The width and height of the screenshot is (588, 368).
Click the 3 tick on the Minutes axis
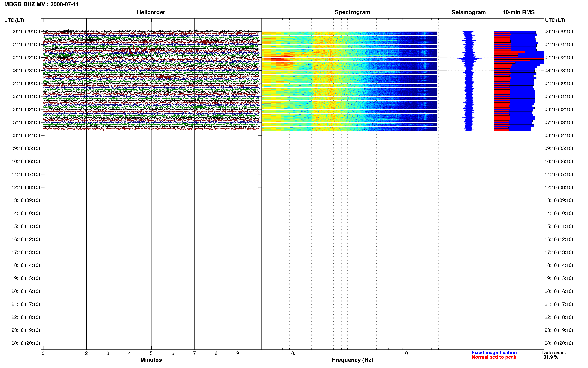tap(108, 353)
